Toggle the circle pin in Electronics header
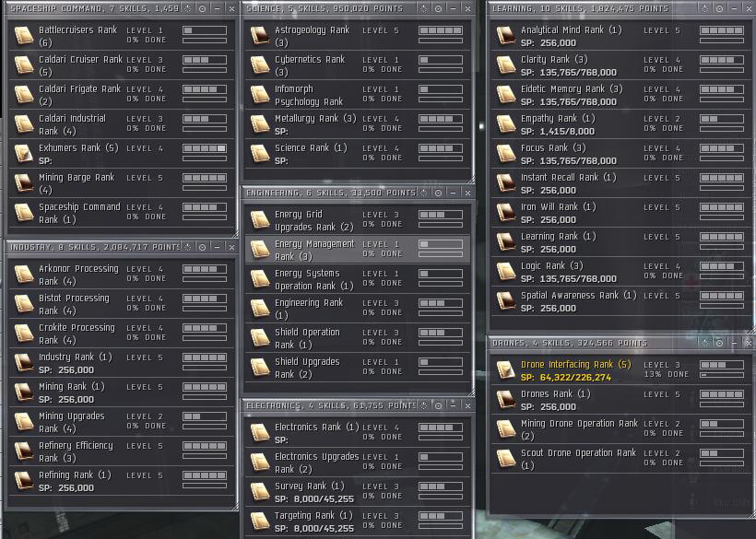Viewport: 756px width, 539px height. pos(438,405)
